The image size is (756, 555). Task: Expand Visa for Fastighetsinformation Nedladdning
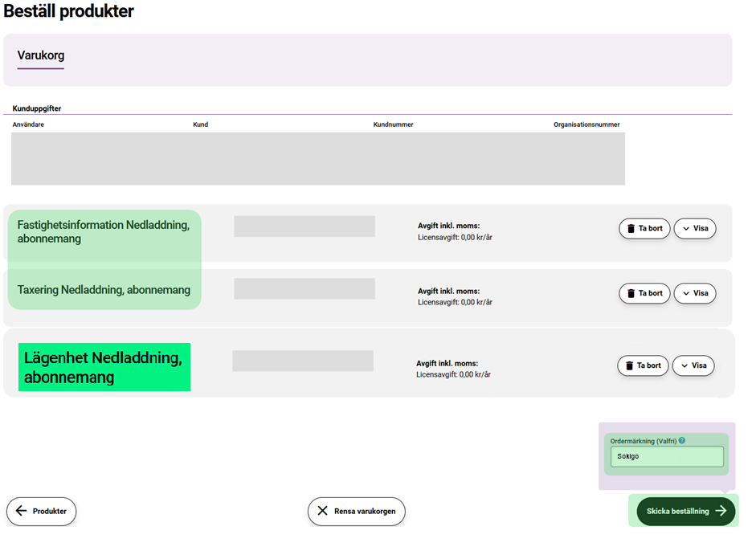pos(694,228)
